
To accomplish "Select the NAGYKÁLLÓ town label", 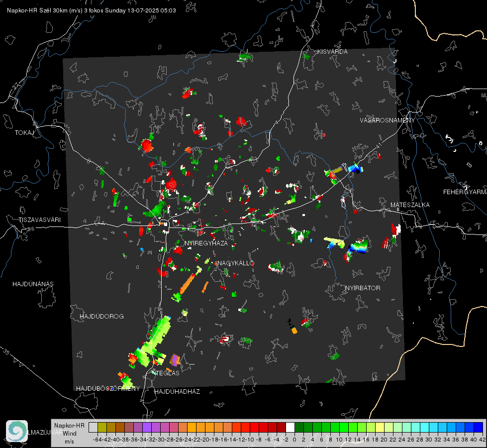I will pyautogui.click(x=236, y=263).
